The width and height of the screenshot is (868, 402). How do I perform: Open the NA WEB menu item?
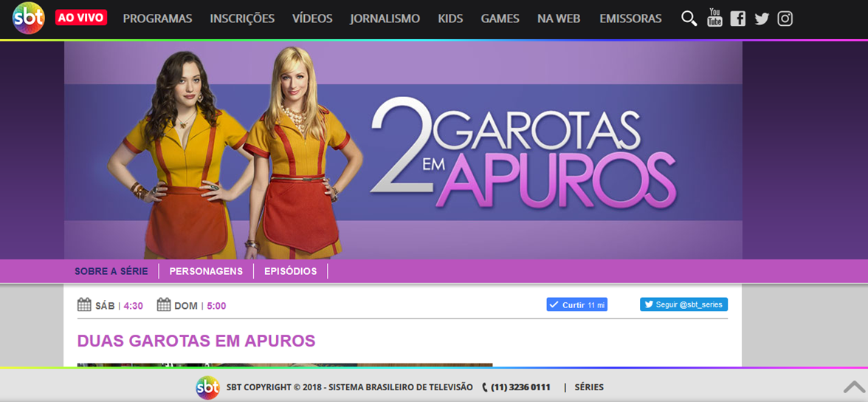559,19
